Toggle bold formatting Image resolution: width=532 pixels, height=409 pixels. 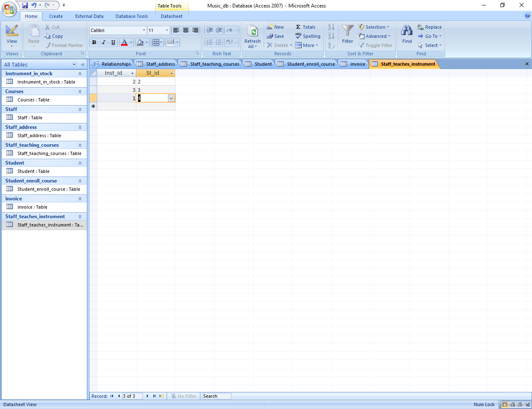(x=94, y=42)
